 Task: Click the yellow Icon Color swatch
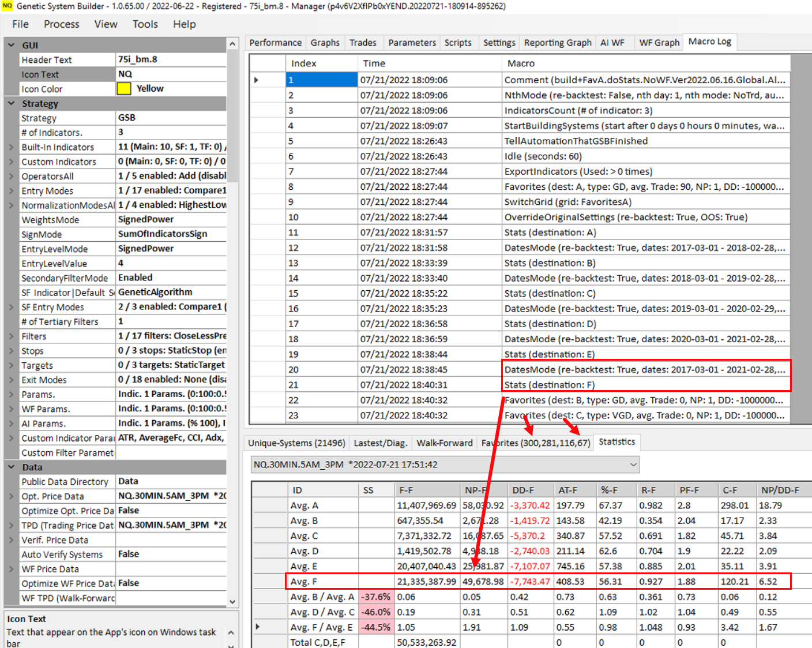(x=123, y=89)
